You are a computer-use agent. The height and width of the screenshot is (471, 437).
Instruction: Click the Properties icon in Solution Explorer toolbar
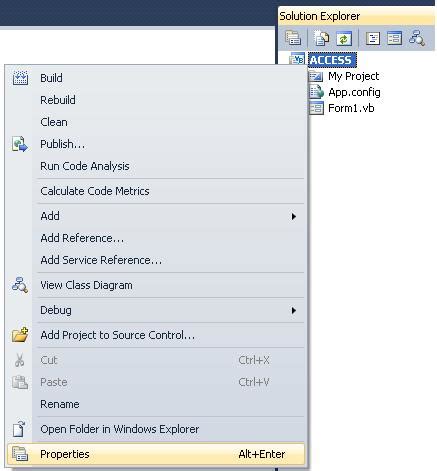click(293, 38)
